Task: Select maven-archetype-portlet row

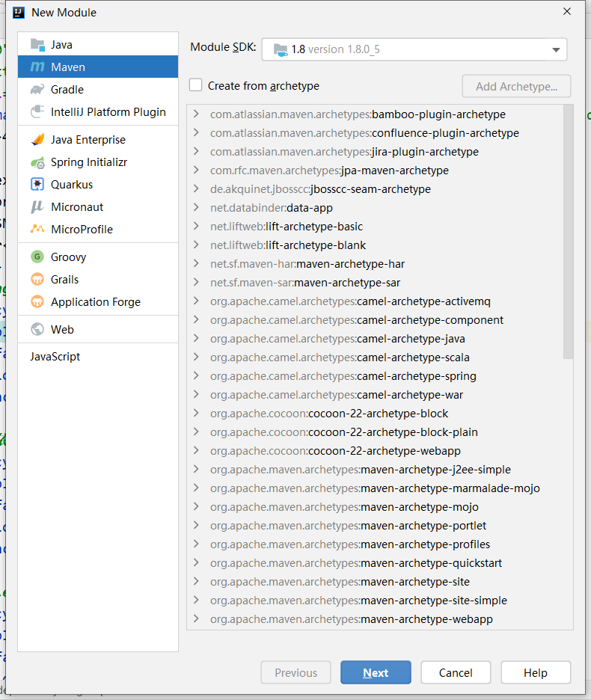Action: click(x=376, y=526)
